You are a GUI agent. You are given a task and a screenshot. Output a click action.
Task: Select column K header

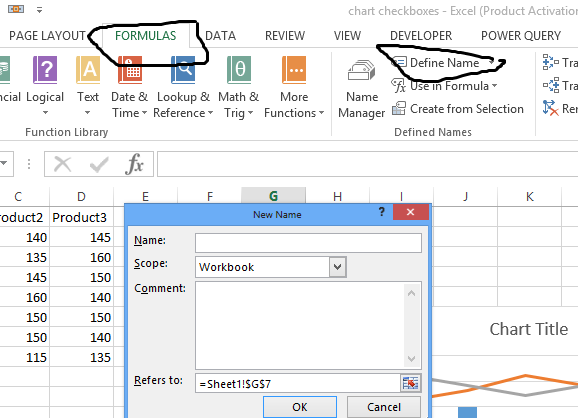529,196
